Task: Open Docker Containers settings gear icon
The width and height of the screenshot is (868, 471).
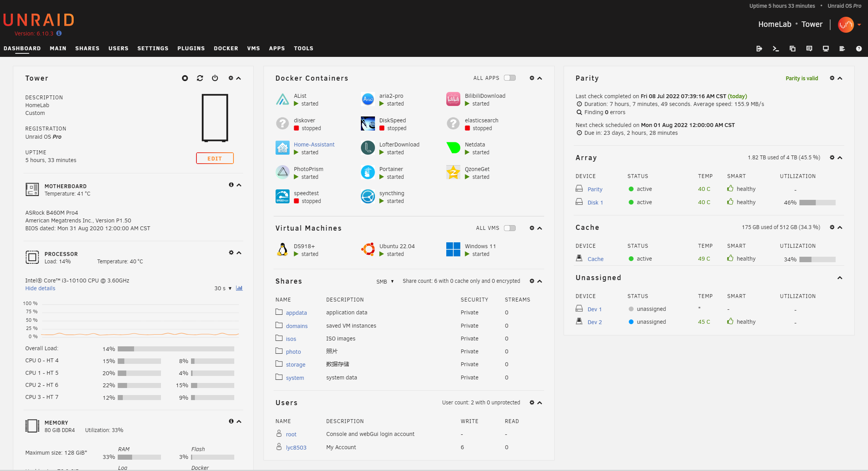Action: 532,78
